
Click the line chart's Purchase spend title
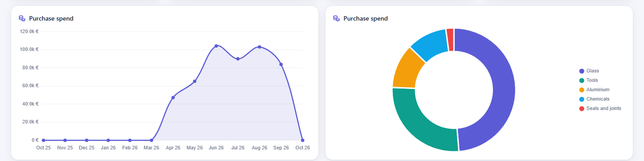point(51,18)
